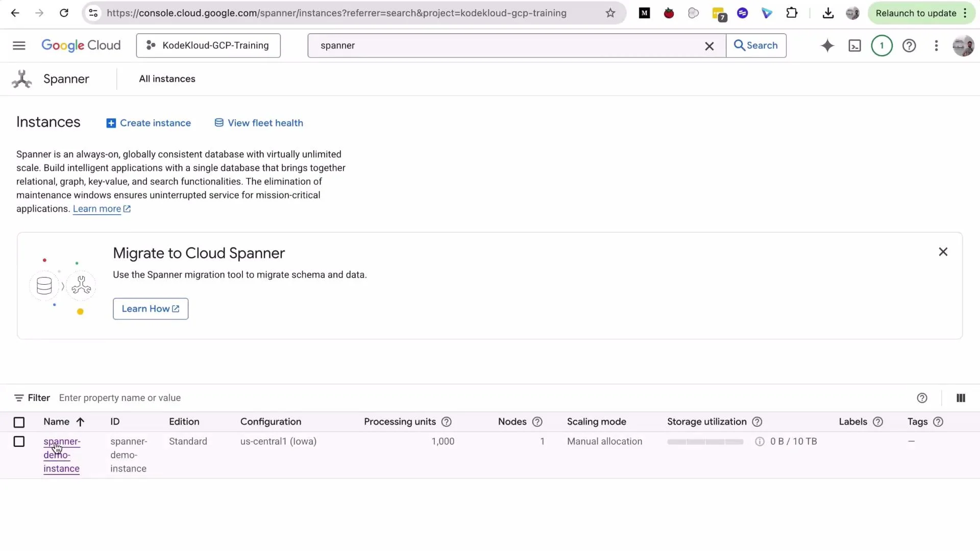Click the Spanner product icon
Viewport: 980px width, 551px height.
click(x=22, y=79)
